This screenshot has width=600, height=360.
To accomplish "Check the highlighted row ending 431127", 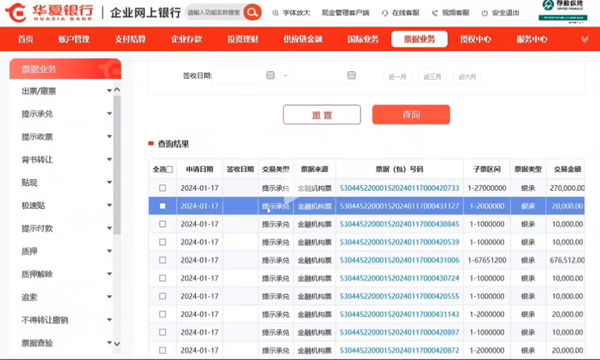I will pos(163,206).
